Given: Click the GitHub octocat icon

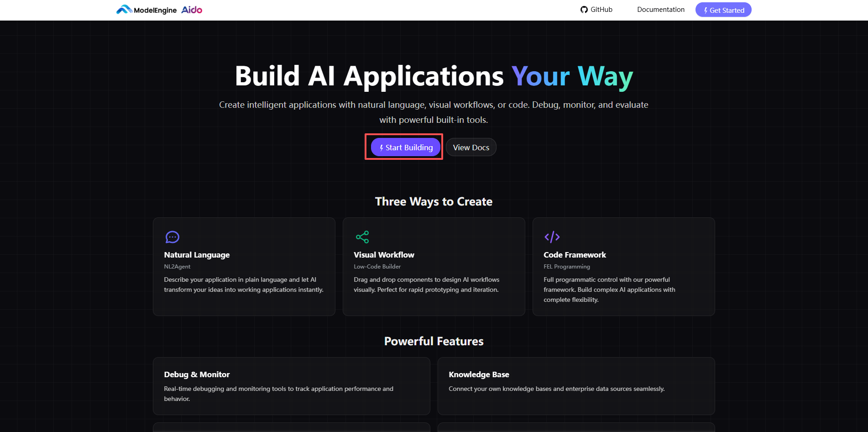Looking at the screenshot, I should [x=584, y=10].
